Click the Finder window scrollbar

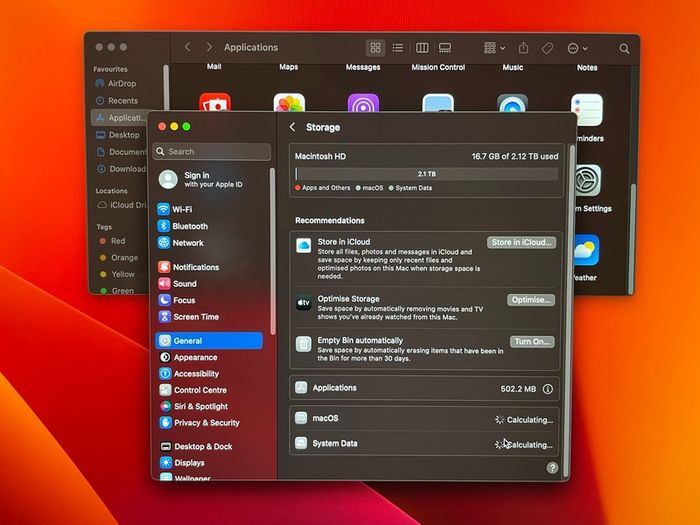point(632,239)
